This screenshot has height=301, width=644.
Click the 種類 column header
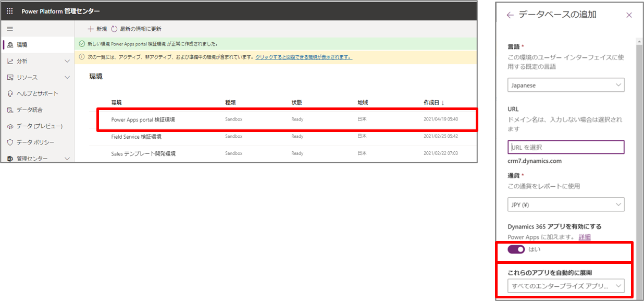pyautogui.click(x=231, y=103)
